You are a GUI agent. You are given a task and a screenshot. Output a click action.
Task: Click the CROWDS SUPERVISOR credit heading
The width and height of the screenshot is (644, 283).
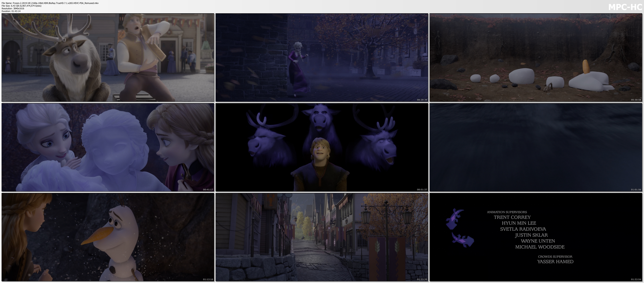pos(555,257)
